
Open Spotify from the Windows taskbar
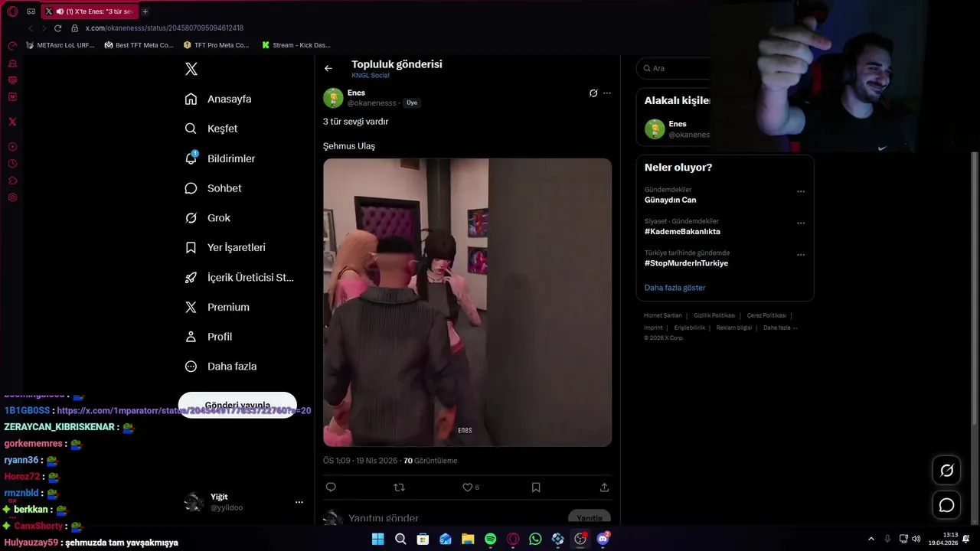tap(491, 539)
